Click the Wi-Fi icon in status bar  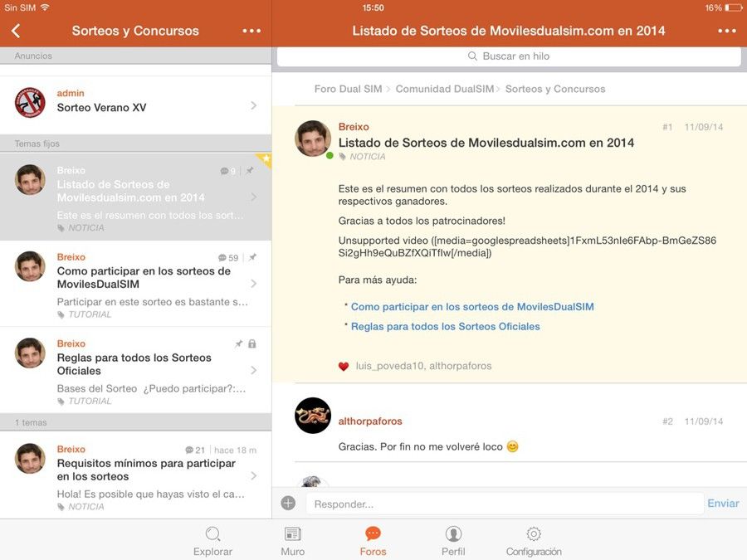click(45, 7)
